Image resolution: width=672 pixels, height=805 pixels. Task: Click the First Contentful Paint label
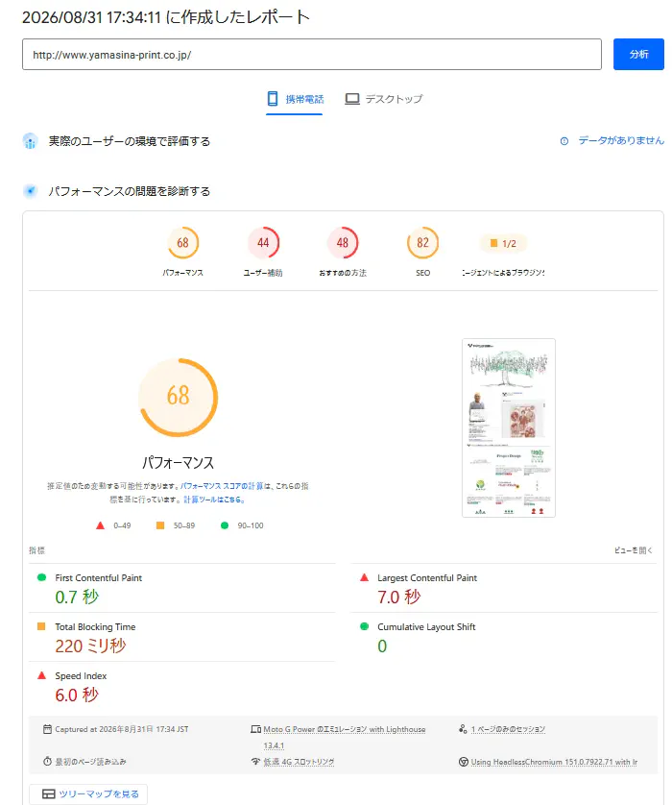99,577
